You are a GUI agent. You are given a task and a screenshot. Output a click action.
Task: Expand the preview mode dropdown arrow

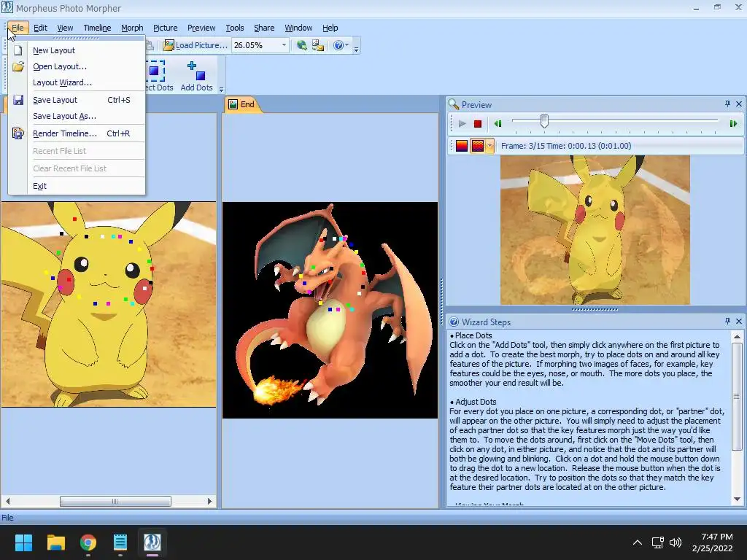coord(489,146)
